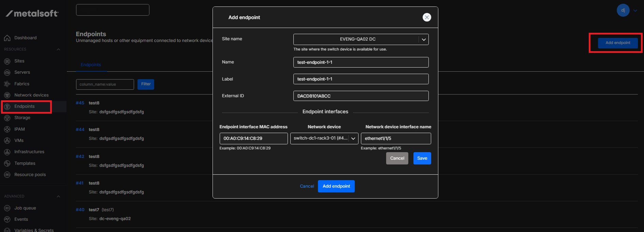Click the Servers icon in sidebar

7,72
